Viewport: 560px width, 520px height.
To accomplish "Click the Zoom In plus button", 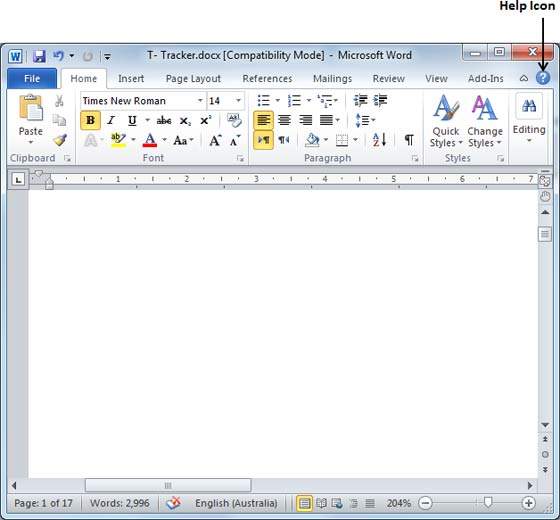I will (x=528, y=503).
